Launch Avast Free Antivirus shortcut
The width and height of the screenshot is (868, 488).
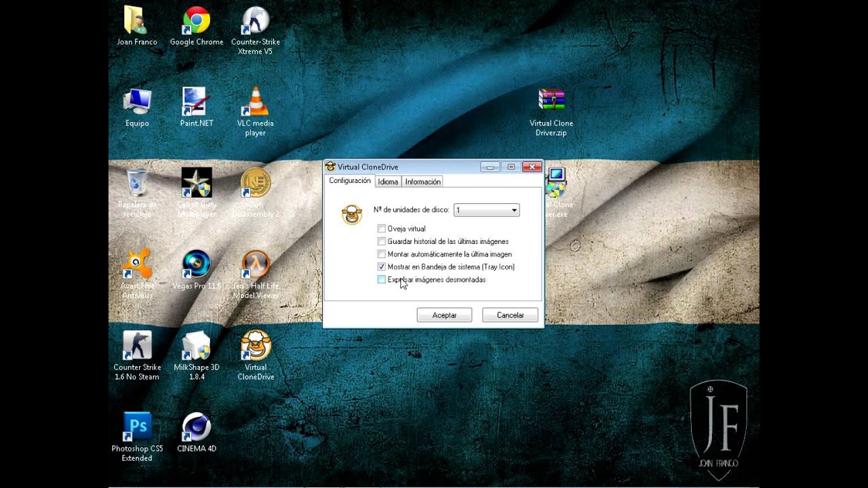point(136,264)
